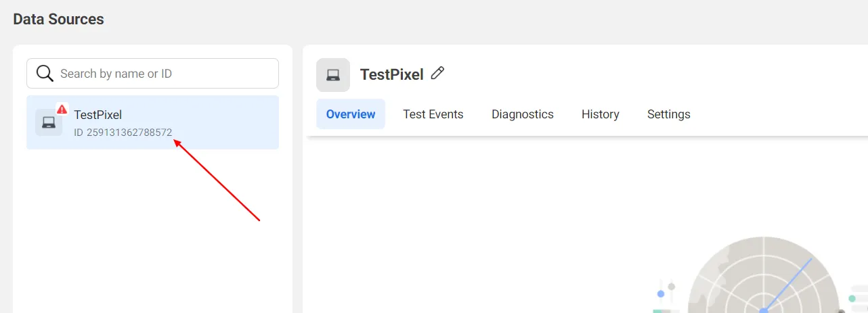The height and width of the screenshot is (313, 868).
Task: Click the magnifying glass search icon
Action: click(45, 73)
